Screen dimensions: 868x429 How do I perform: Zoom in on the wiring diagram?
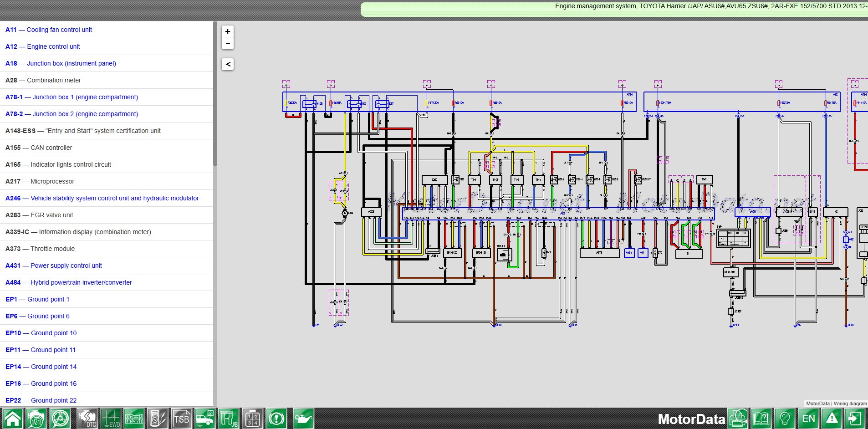tap(228, 31)
